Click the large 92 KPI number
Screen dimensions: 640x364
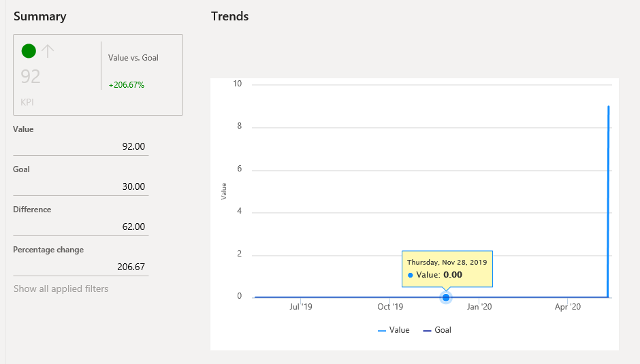tap(31, 77)
